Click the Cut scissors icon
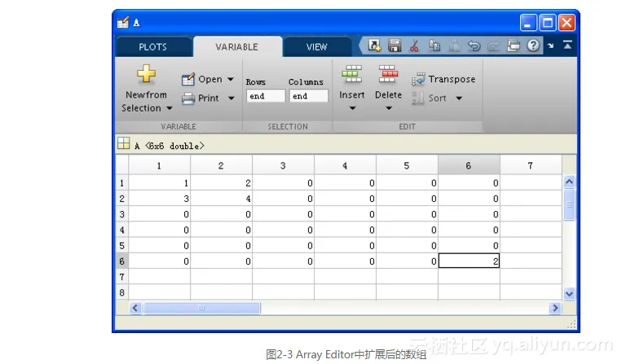The width and height of the screenshot is (622, 364). click(x=414, y=46)
